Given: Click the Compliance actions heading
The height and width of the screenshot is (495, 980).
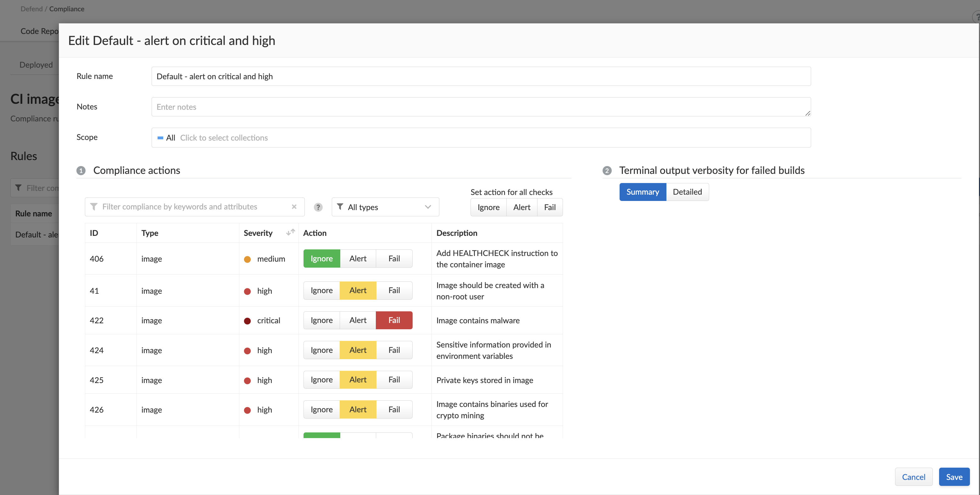Looking at the screenshot, I should click(136, 170).
